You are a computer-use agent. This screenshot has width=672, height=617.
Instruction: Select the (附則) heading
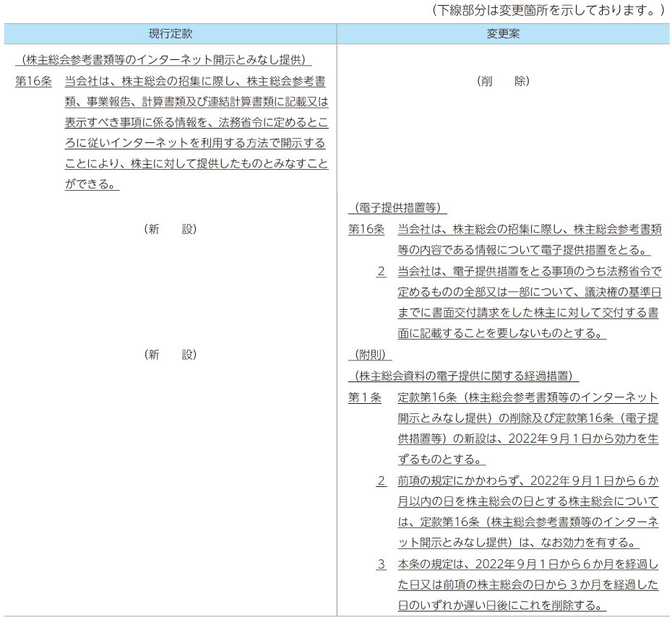370,355
